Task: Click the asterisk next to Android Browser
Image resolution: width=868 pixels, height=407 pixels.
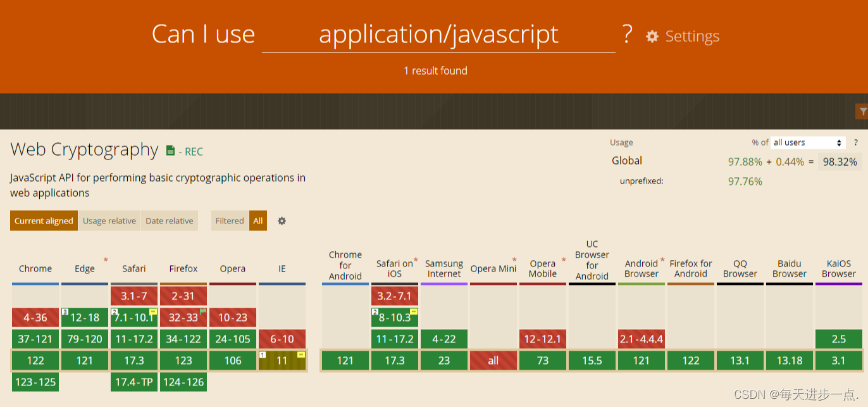Action: tap(662, 260)
